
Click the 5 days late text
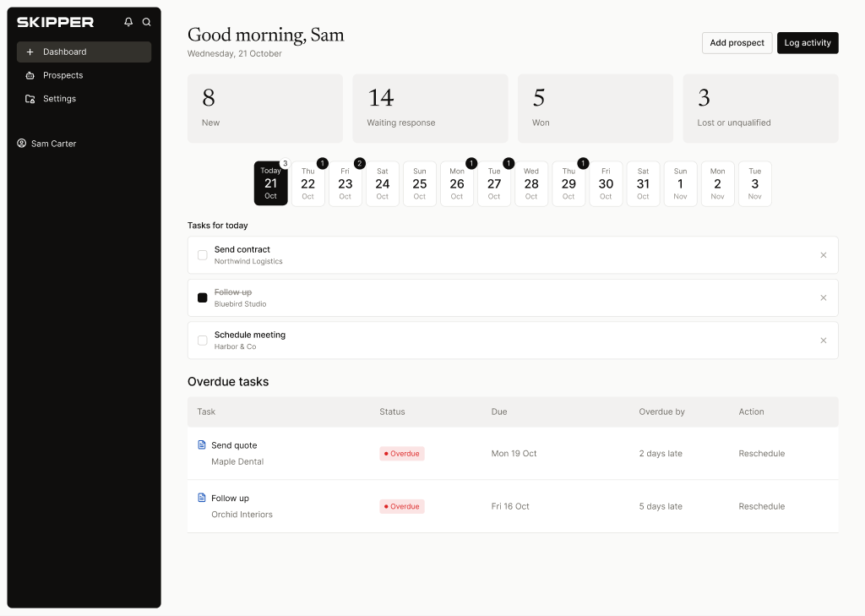point(661,506)
